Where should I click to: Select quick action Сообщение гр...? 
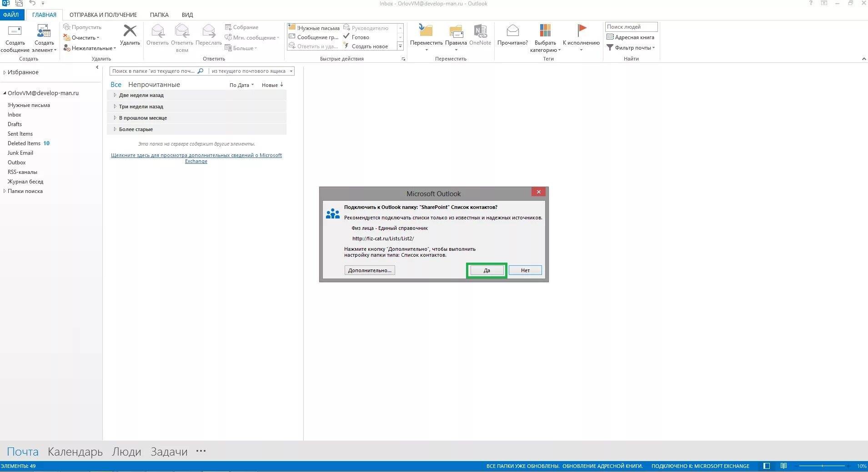pos(314,37)
